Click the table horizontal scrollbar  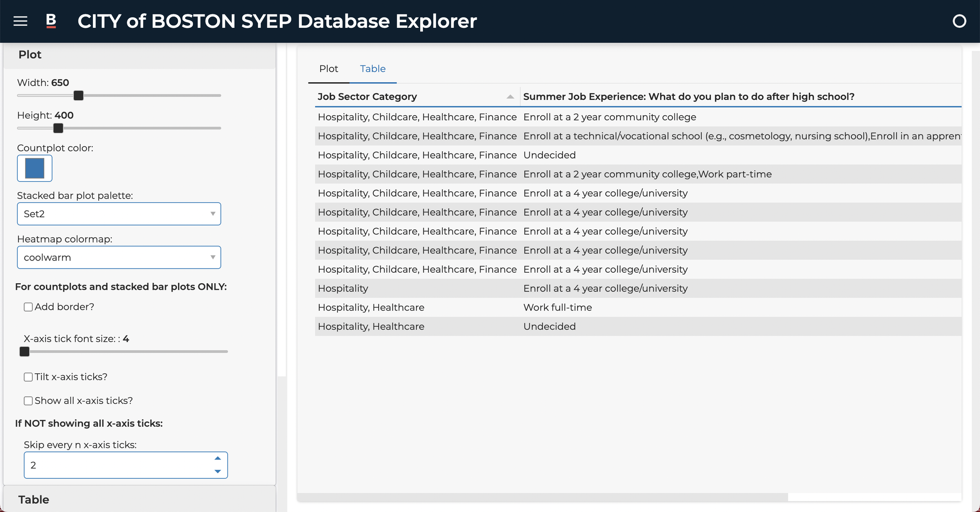(543, 497)
